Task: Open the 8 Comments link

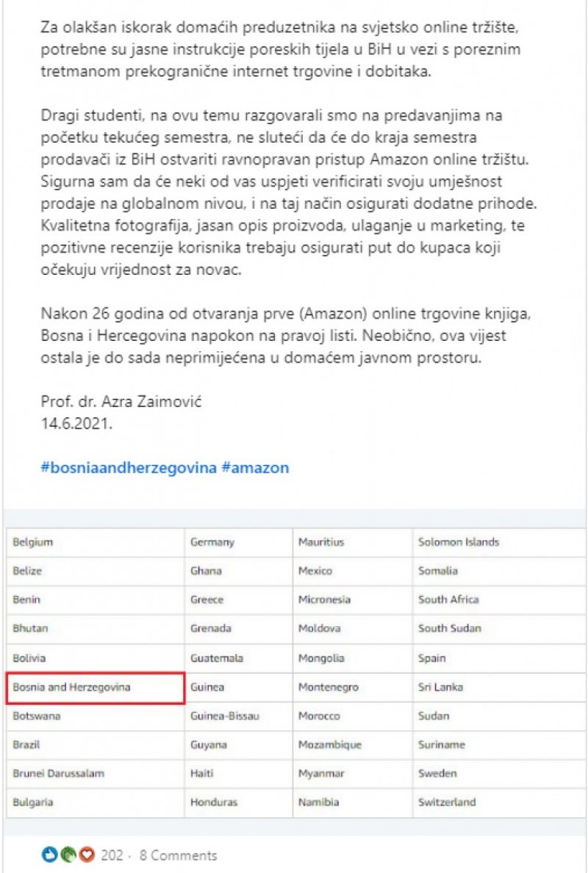Action: pos(178,855)
